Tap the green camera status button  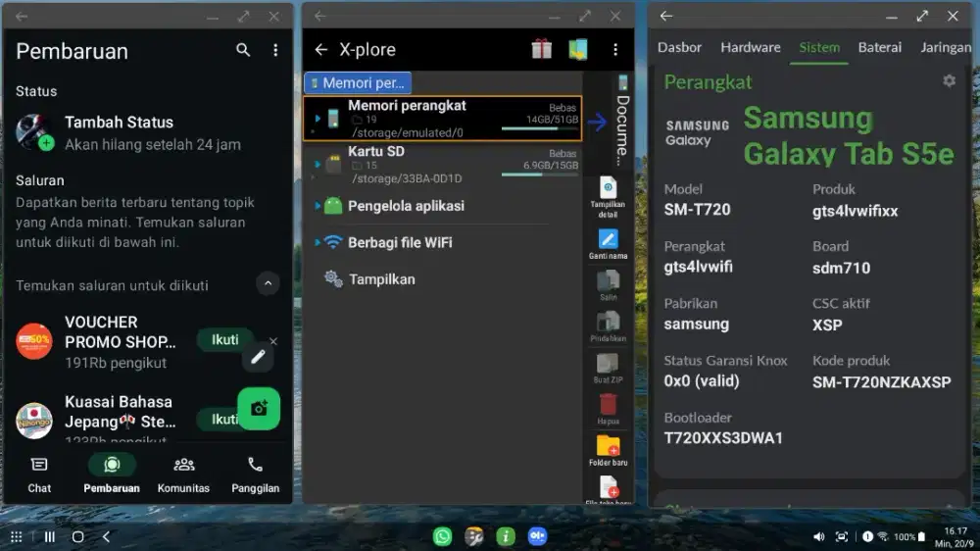tap(259, 409)
